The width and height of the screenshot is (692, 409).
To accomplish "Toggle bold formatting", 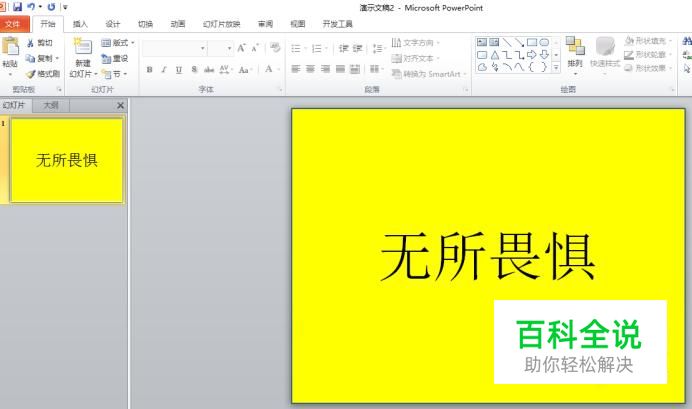I will pyautogui.click(x=150, y=69).
